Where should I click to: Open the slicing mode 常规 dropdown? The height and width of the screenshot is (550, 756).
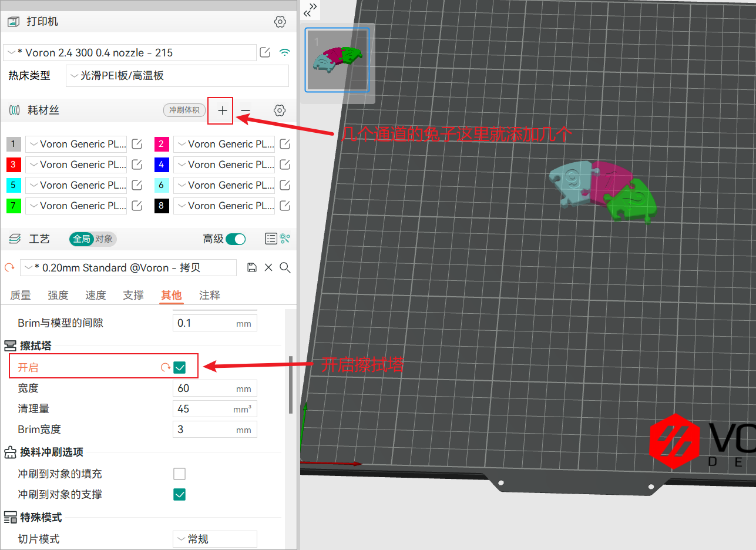[215, 539]
